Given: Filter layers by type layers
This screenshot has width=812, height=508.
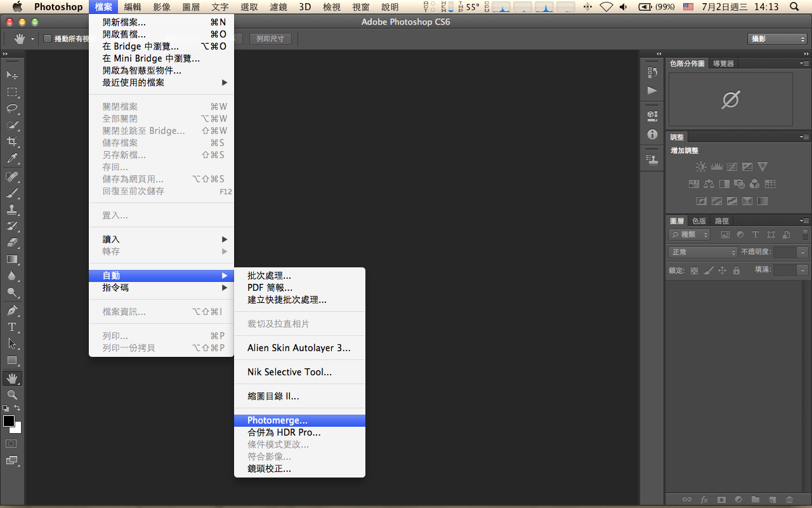Looking at the screenshot, I should pyautogui.click(x=756, y=235).
